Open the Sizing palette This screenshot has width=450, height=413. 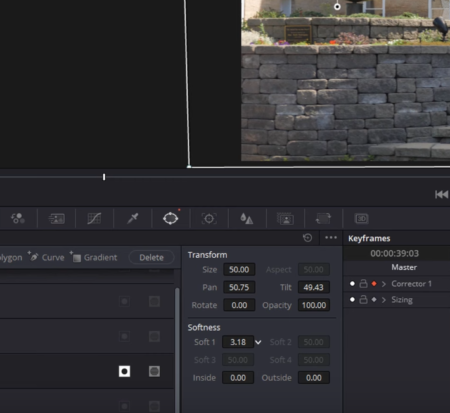(x=323, y=219)
